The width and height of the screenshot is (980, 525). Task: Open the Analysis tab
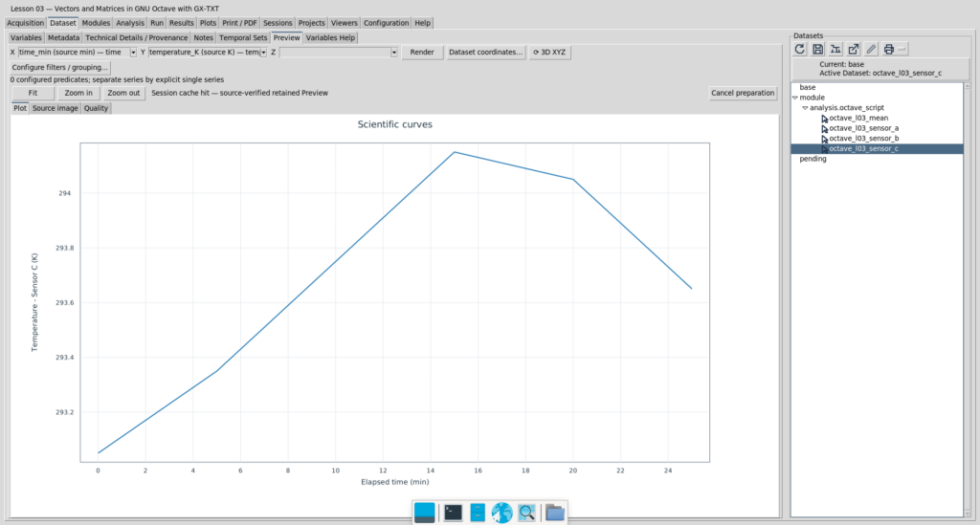click(x=130, y=23)
